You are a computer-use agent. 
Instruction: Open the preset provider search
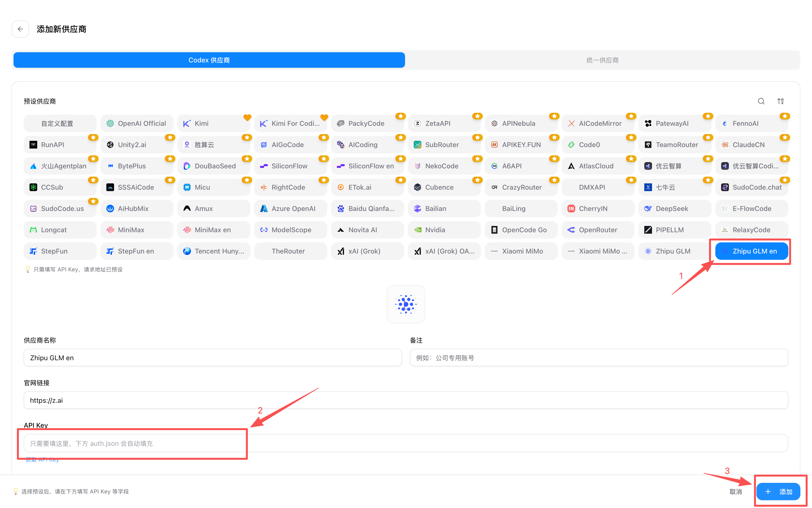point(761,101)
